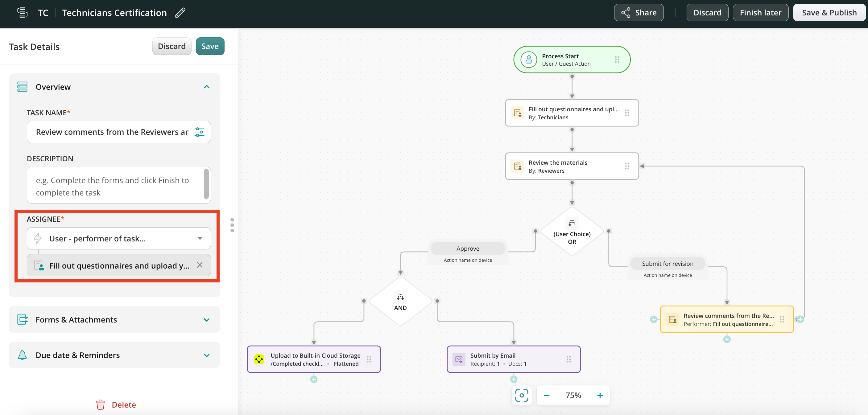Click into the Description text area
The image size is (868, 415).
[x=114, y=185]
